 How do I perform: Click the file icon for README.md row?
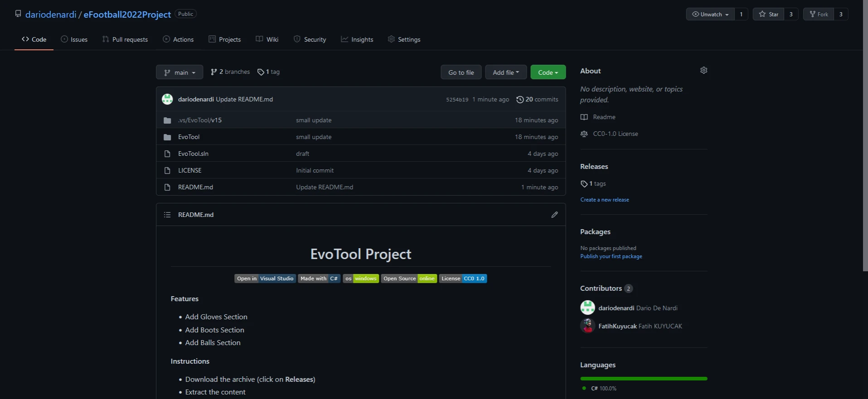(x=167, y=187)
